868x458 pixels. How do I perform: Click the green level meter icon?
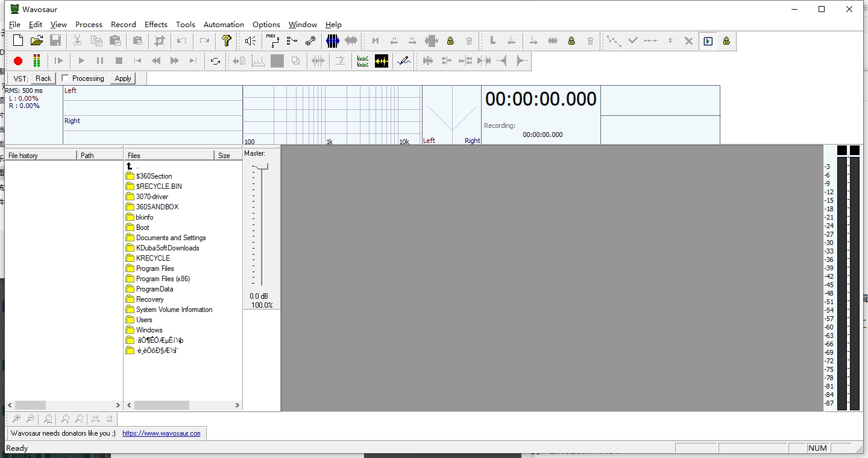36,61
